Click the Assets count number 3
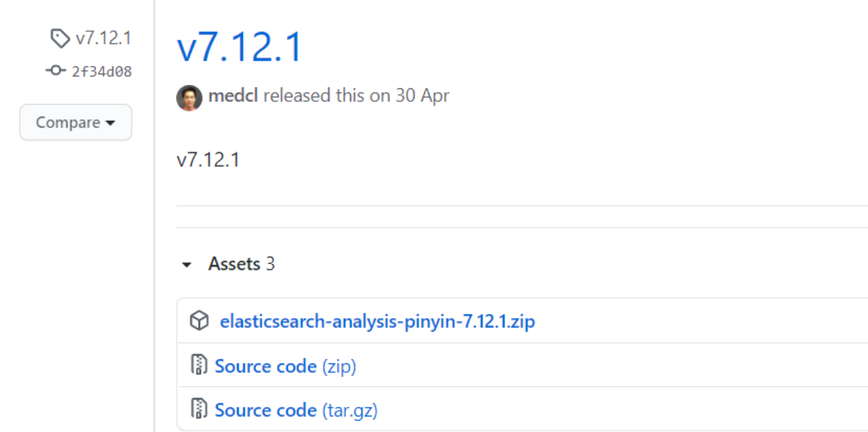This screenshot has width=868, height=432. pyautogui.click(x=270, y=264)
